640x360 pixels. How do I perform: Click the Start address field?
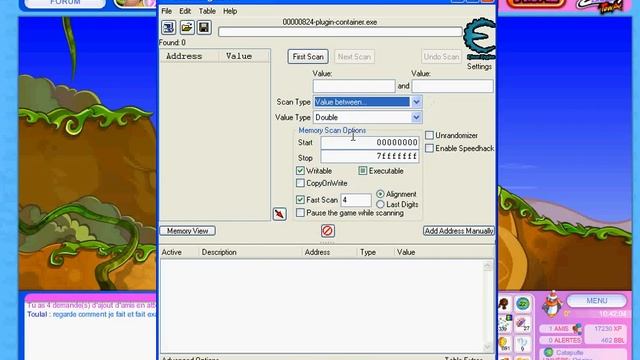click(370, 142)
